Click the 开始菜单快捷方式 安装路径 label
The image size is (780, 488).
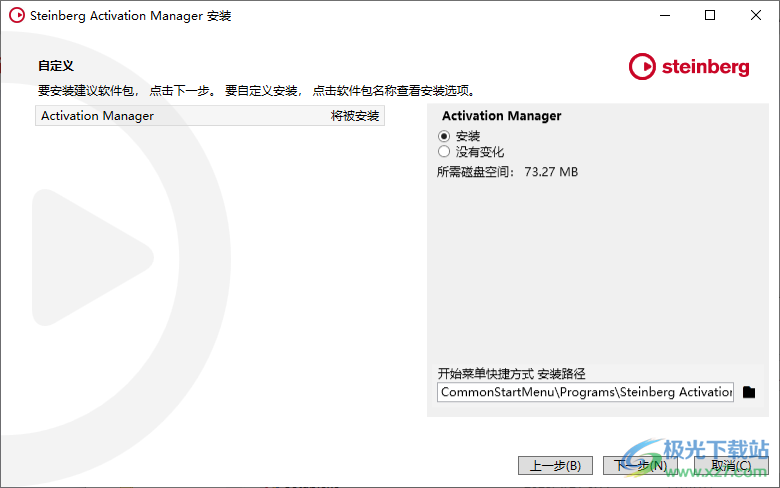click(x=511, y=374)
